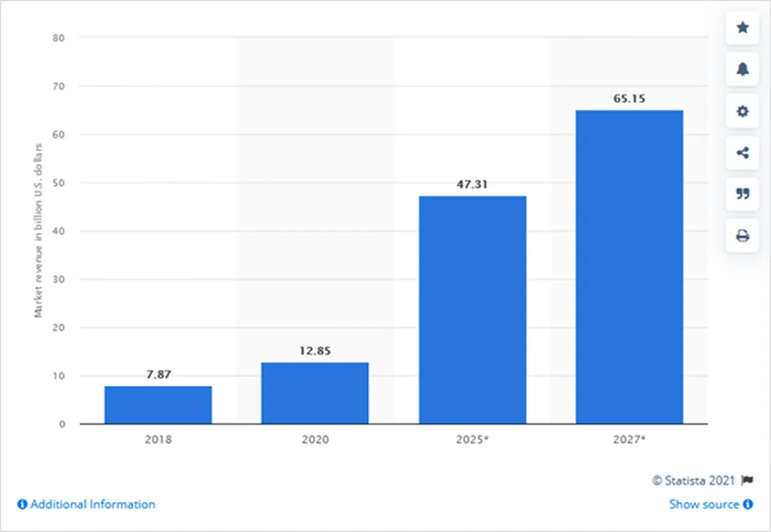
Task: Click the 80 y-axis tick label
Action: pos(59,38)
